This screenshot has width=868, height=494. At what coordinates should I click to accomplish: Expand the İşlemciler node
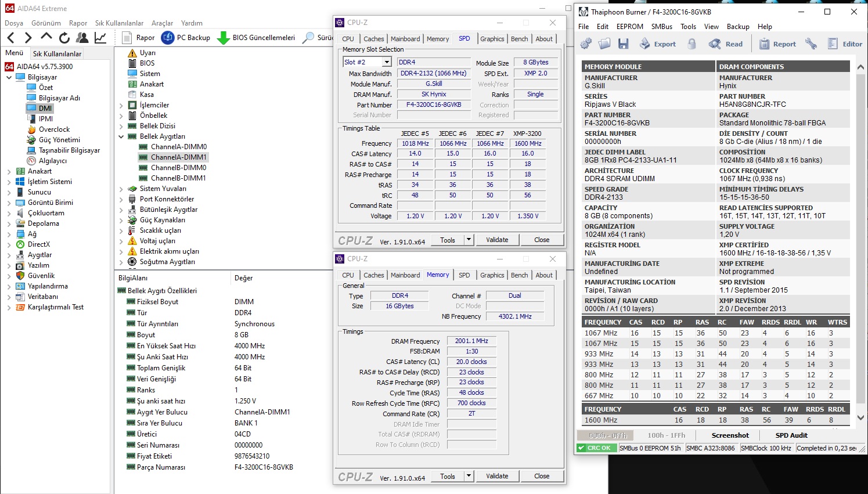click(121, 105)
